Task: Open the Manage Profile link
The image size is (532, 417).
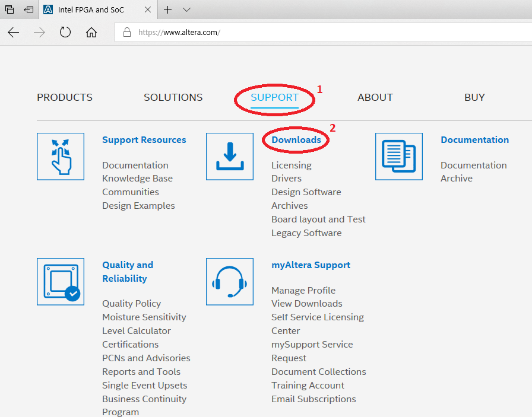Action: (303, 291)
